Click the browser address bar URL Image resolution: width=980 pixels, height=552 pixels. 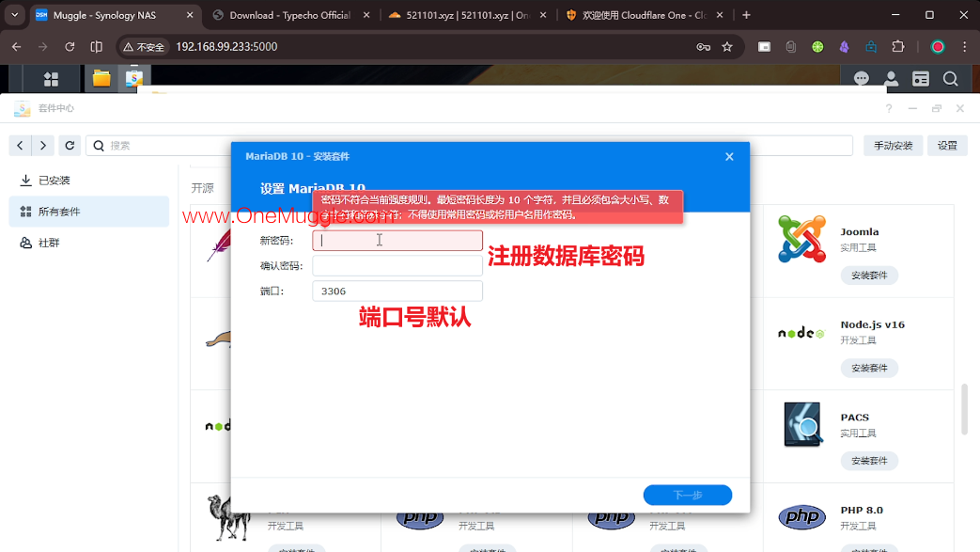coord(226,47)
